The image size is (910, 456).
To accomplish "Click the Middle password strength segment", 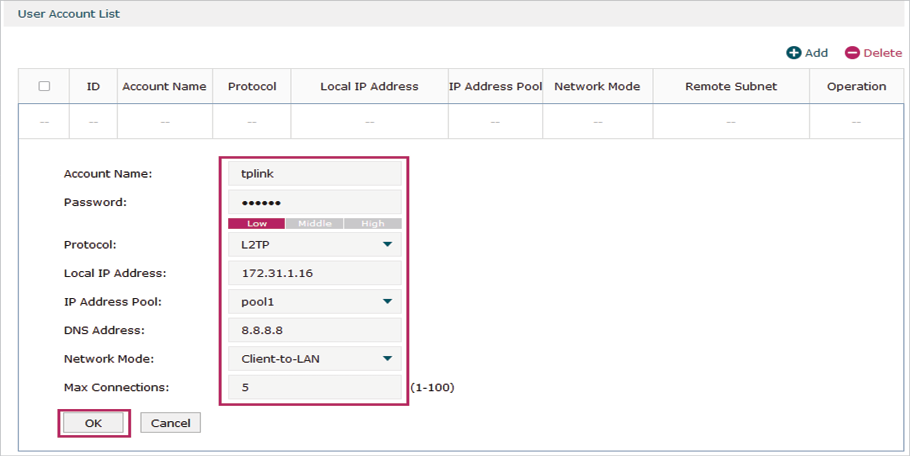I will pos(314,224).
